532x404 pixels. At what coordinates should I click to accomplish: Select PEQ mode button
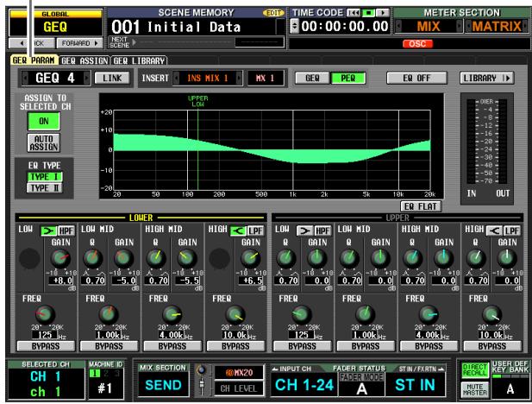[348, 79]
